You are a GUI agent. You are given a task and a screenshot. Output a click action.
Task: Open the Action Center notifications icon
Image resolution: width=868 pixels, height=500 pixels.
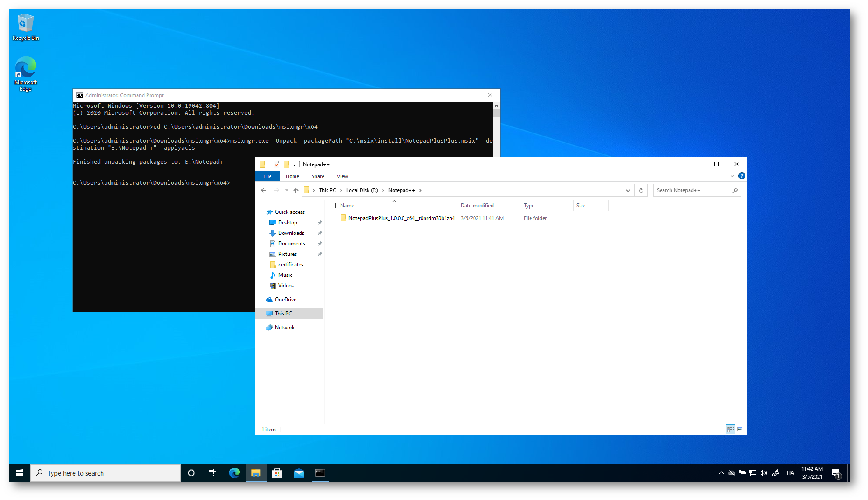pos(836,473)
